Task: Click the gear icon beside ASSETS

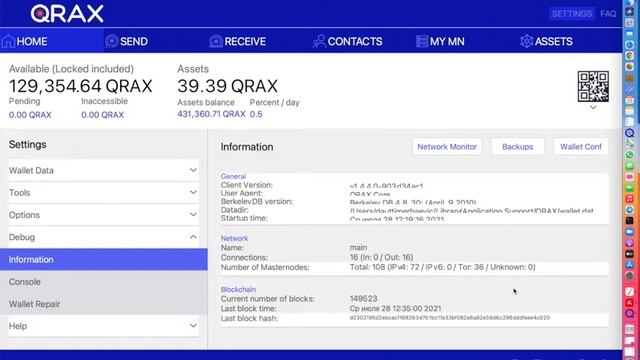Action: [x=527, y=41]
